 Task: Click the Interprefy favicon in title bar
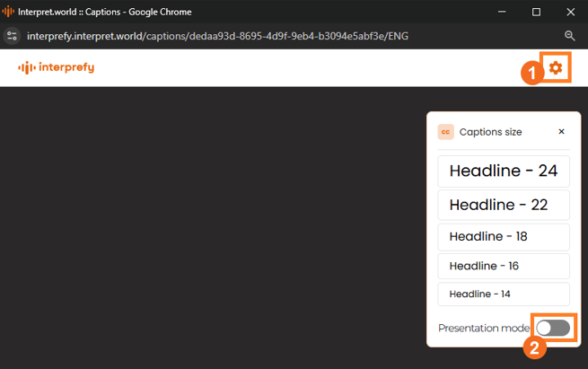point(9,13)
